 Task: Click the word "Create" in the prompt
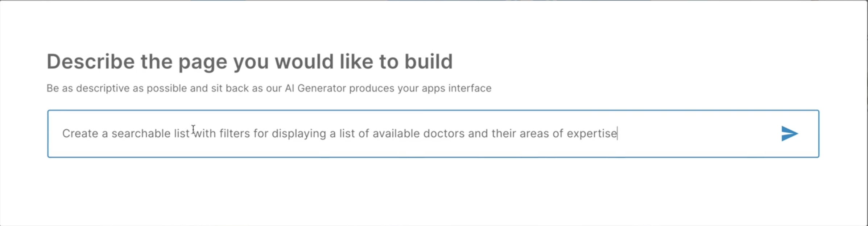80,134
